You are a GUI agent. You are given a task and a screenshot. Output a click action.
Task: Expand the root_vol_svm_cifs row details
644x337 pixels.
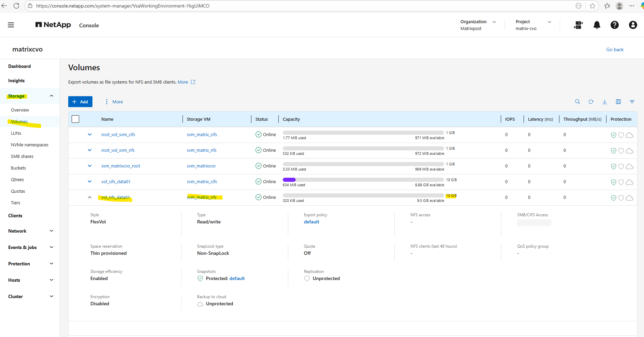90,135
